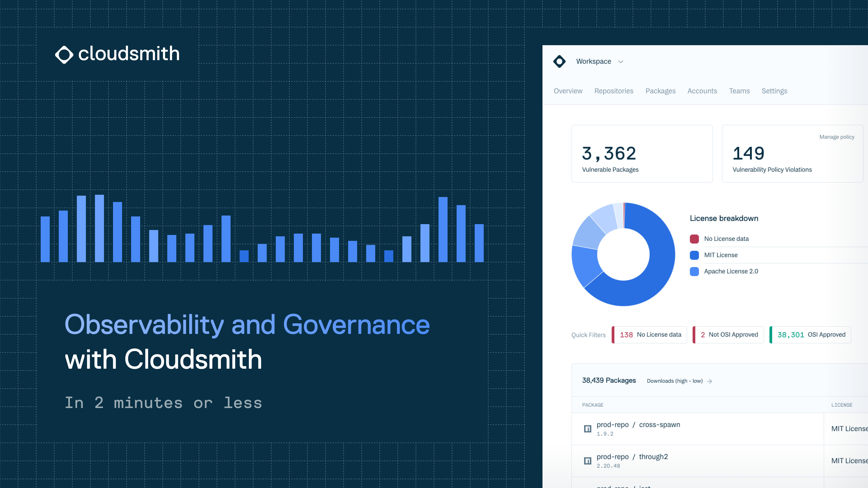Apply the 138 No License data filter
This screenshot has width=868, height=488.
649,335
